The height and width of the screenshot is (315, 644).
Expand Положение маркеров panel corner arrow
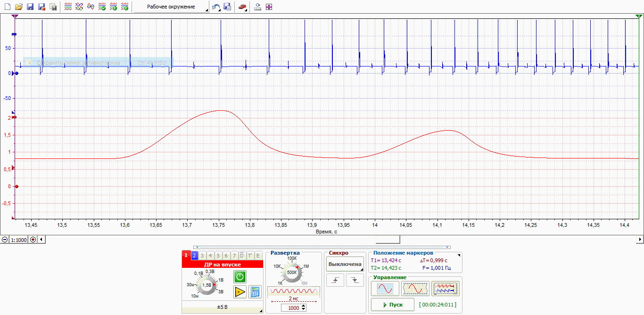coord(460,254)
